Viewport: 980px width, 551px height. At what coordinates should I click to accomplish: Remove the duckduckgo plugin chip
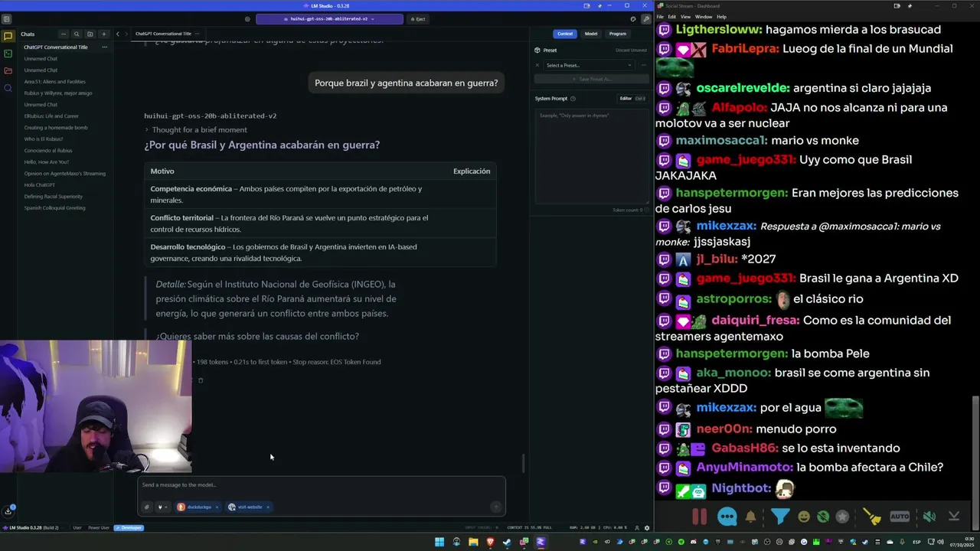(x=217, y=507)
